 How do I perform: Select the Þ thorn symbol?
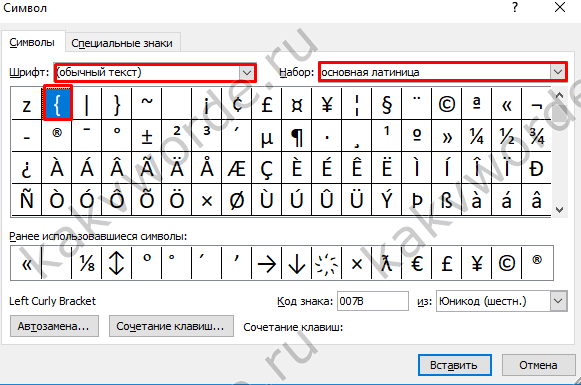click(x=417, y=199)
